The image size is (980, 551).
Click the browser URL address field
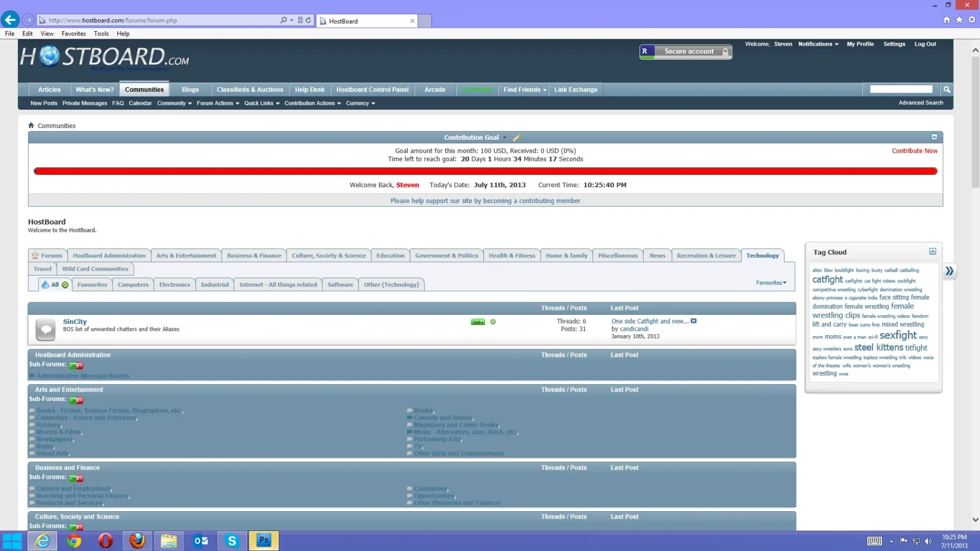point(161,20)
